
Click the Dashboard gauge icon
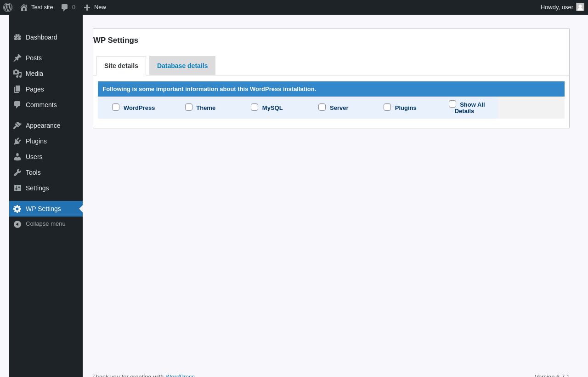coord(17,37)
